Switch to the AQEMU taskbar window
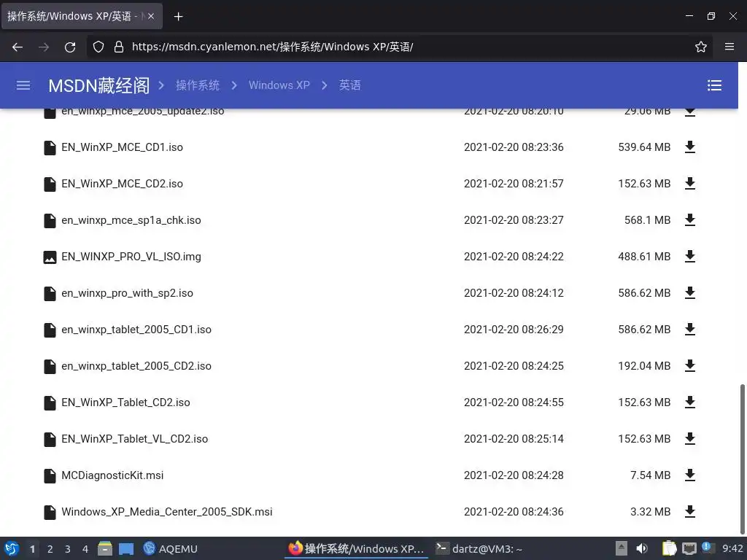Viewport: 747px width, 560px height. coord(171,548)
